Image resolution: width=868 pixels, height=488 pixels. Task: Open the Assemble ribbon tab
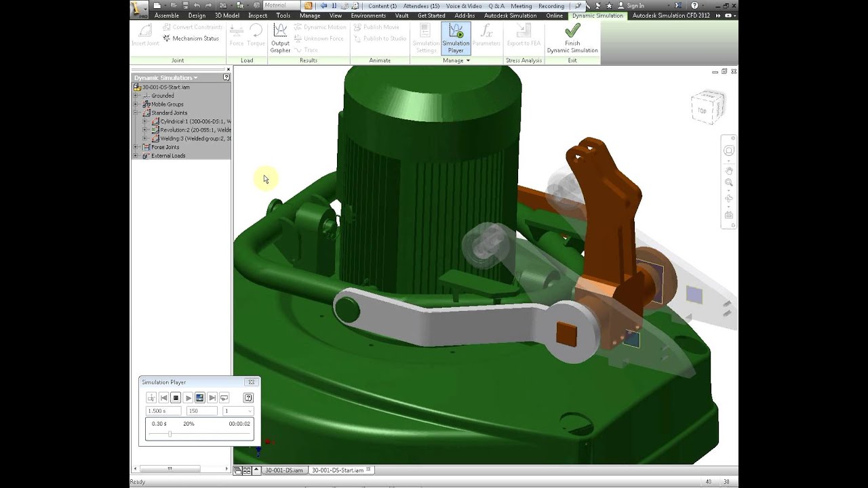point(167,16)
